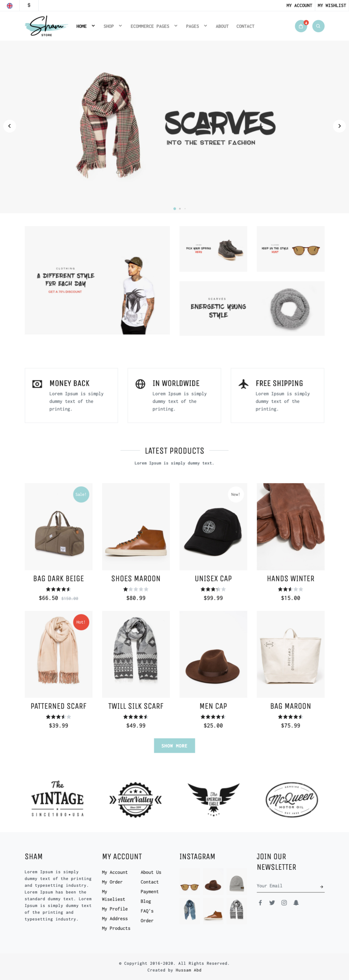This screenshot has width=349, height=980.
Task: Select the first carousel pagination dot
Action: [174, 209]
